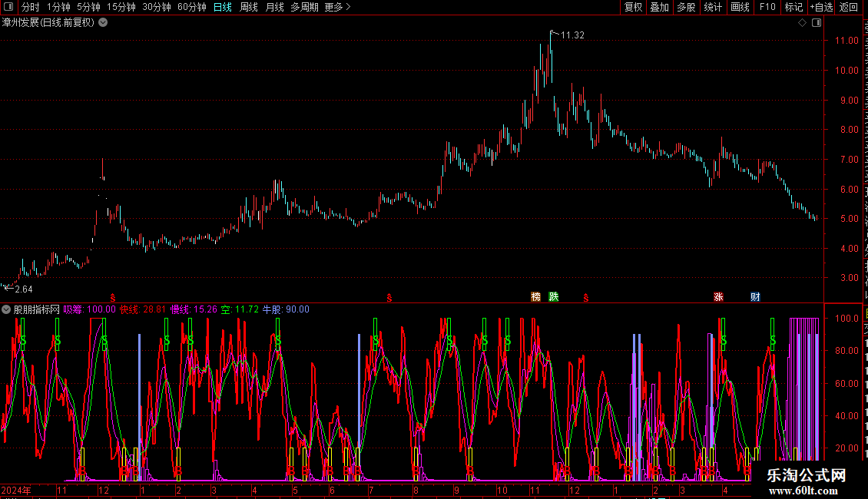Switch to 周线 weekly chart

coord(249,7)
